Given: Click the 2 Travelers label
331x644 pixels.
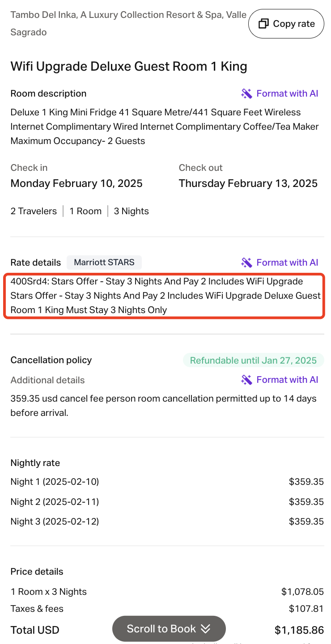Looking at the screenshot, I should tap(34, 211).
